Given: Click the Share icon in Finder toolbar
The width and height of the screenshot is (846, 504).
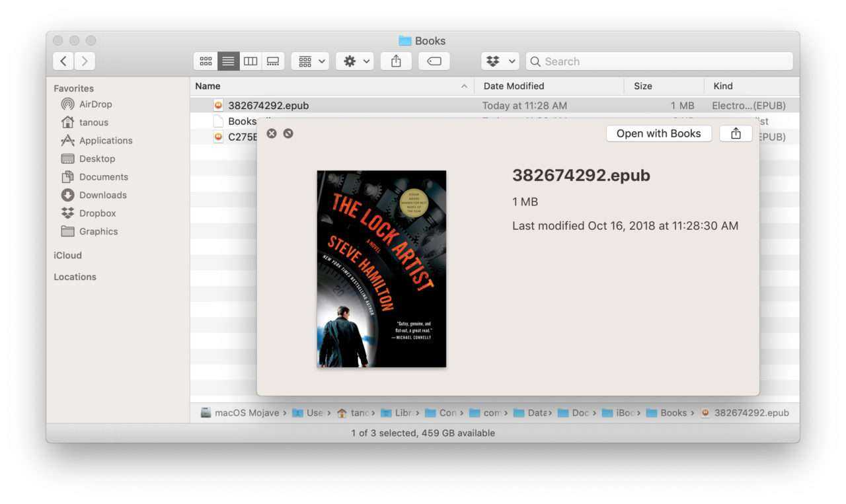Looking at the screenshot, I should [x=396, y=61].
